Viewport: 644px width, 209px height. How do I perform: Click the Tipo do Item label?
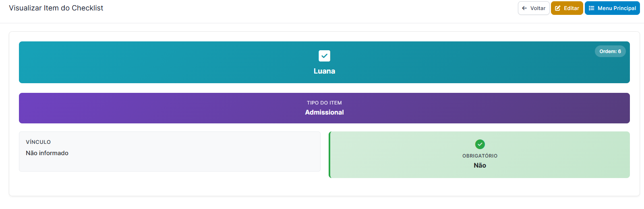coord(324,103)
